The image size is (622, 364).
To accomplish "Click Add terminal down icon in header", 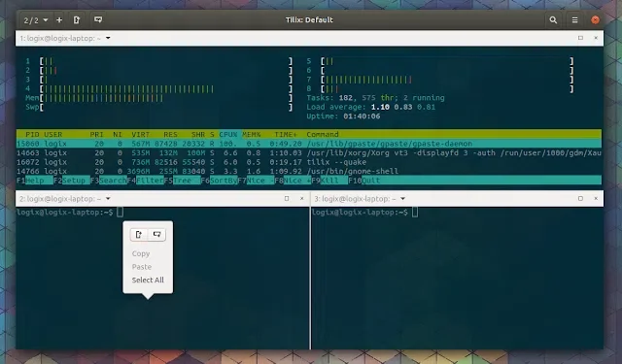I will (98, 19).
